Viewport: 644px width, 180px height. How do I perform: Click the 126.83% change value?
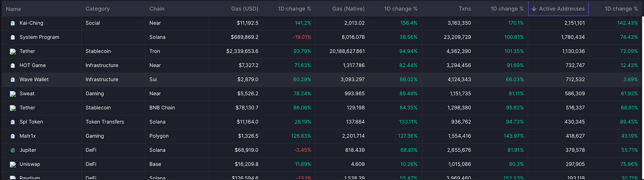point(300,136)
